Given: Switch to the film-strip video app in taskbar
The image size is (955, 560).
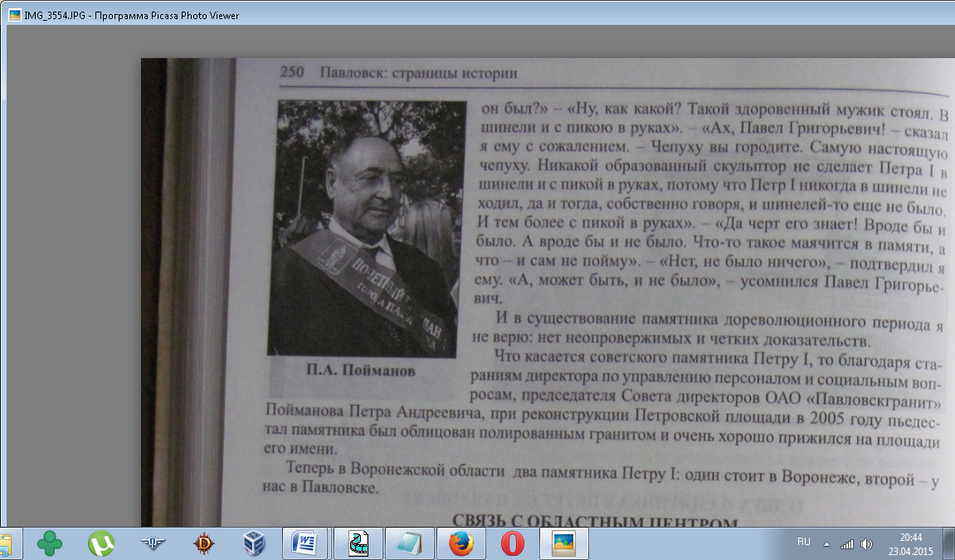Looking at the screenshot, I should [x=358, y=543].
